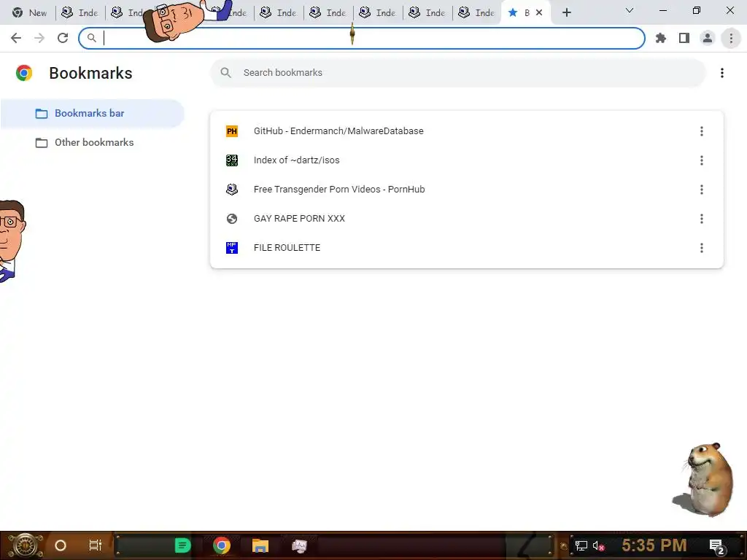Viewport: 747px width, 560px height.
Task: Click the Chrome icon on the taskbar
Action: click(222, 545)
